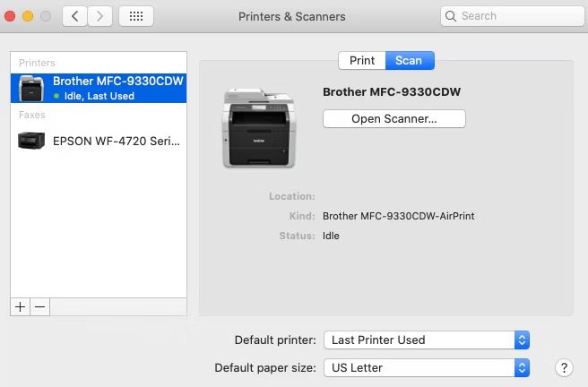Switch to the Print tab
This screenshot has width=588, height=387.
pos(362,60)
